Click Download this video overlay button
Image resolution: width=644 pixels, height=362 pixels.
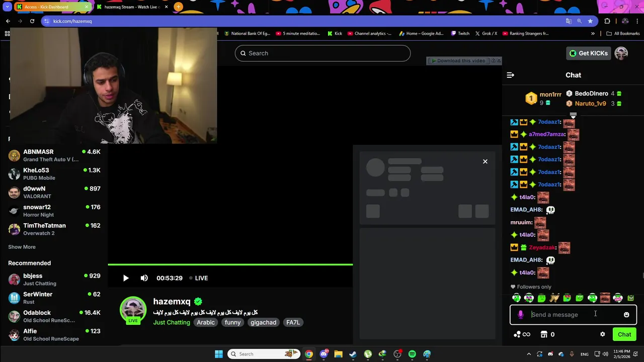(x=458, y=61)
